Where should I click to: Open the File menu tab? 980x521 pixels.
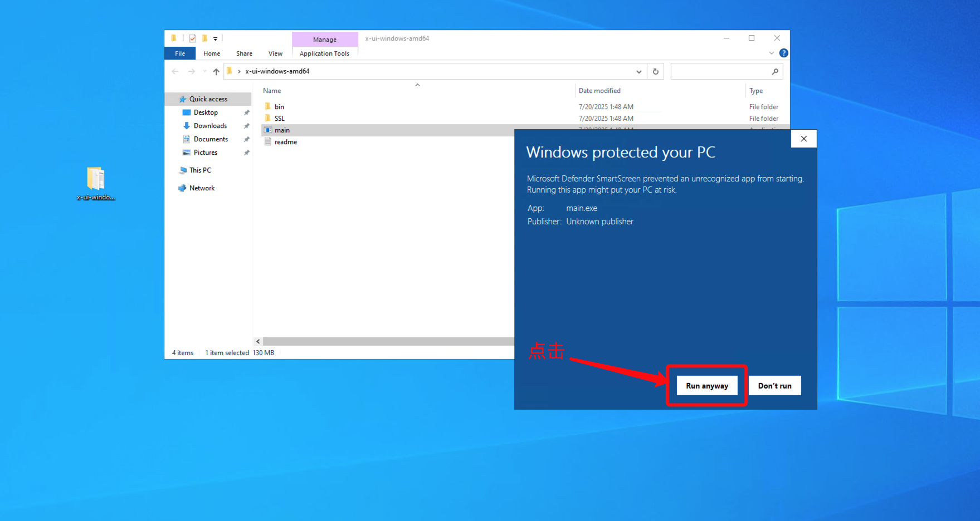[x=180, y=53]
